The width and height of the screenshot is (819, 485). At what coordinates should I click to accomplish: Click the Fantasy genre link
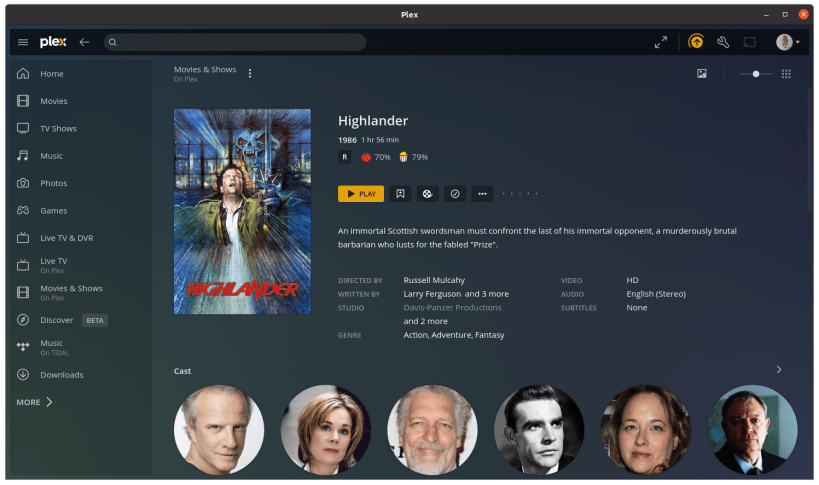(489, 335)
